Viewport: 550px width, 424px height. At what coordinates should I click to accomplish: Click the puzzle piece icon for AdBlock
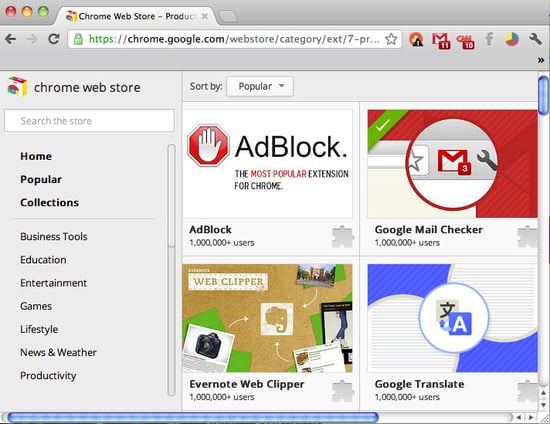pyautogui.click(x=343, y=237)
